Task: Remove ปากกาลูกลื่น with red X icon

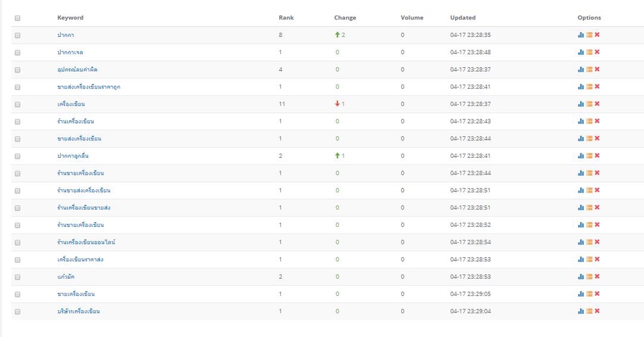Action: pyautogui.click(x=597, y=156)
